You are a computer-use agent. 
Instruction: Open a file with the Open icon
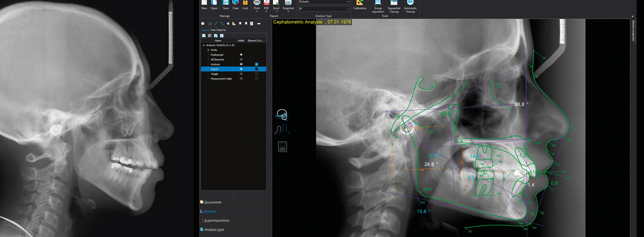(214, 3)
